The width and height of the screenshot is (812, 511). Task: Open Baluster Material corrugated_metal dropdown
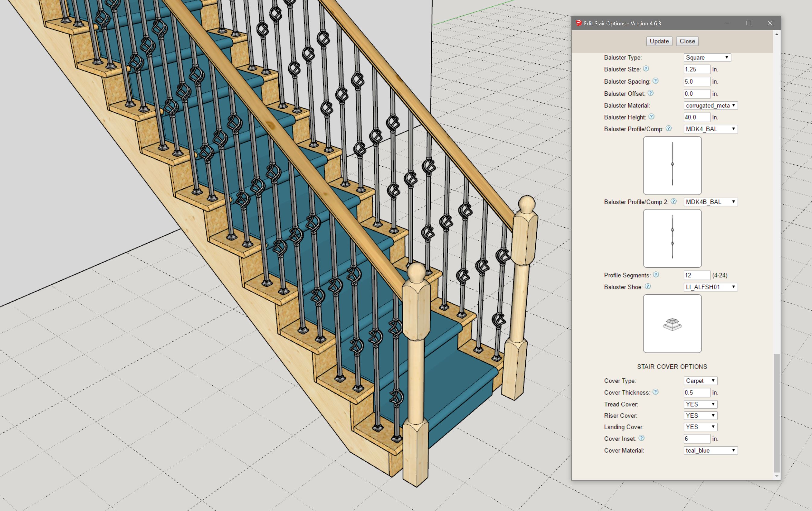711,105
